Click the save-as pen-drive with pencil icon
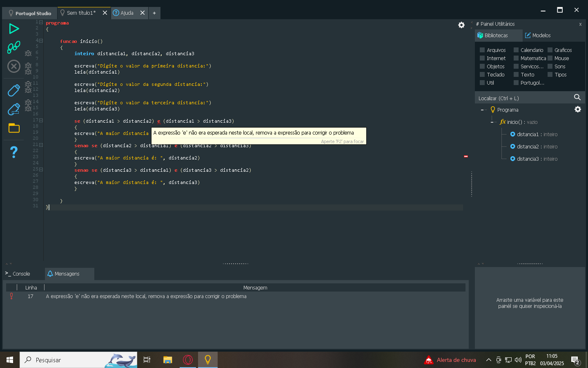The height and width of the screenshot is (368, 588). [14, 109]
